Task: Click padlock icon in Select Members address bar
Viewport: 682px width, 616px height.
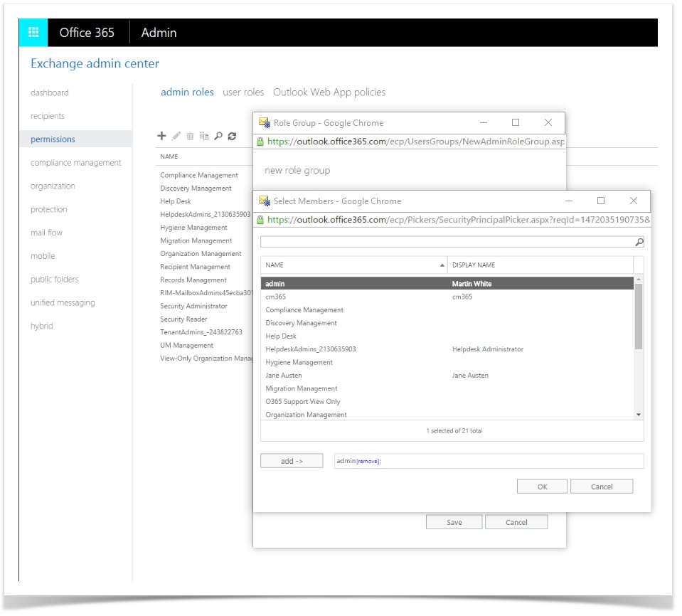Action: pyautogui.click(x=260, y=220)
